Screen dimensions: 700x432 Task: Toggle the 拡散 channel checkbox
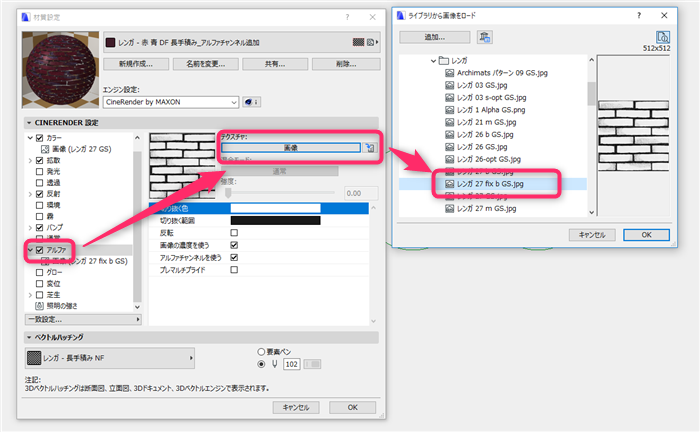pos(39,160)
